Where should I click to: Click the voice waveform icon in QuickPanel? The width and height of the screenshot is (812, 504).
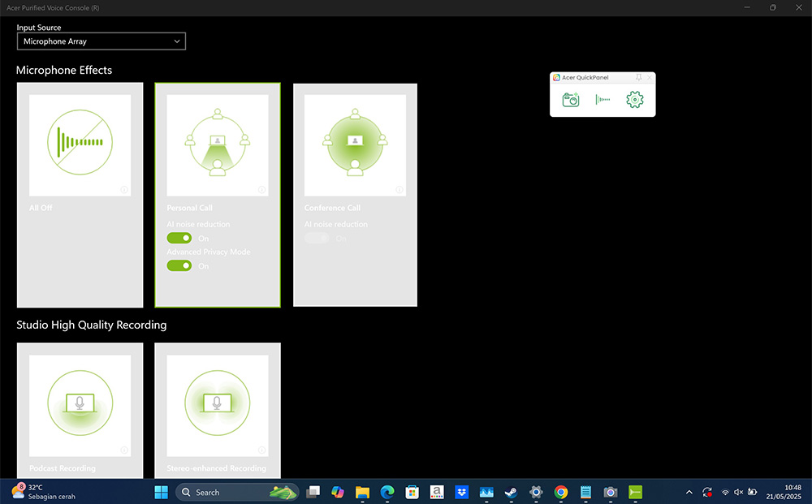(x=603, y=99)
